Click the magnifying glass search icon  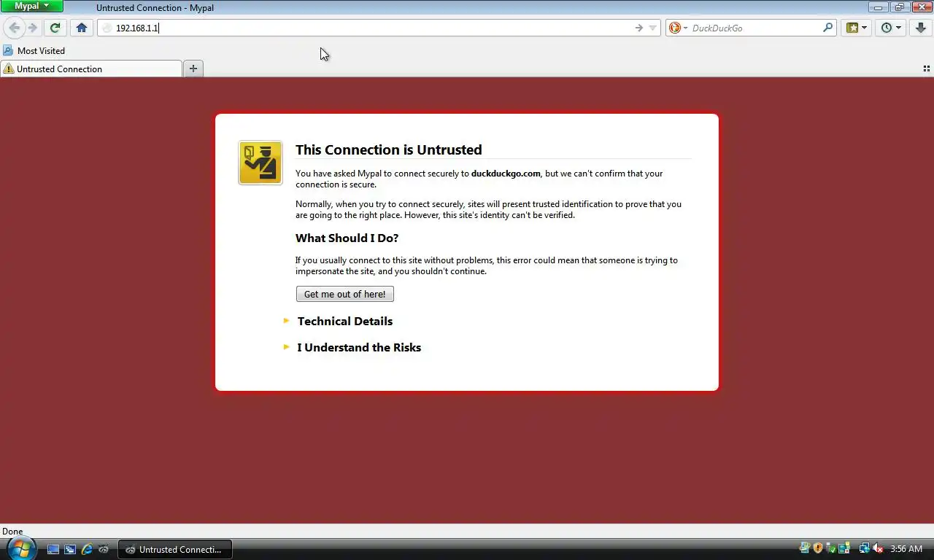click(x=827, y=28)
